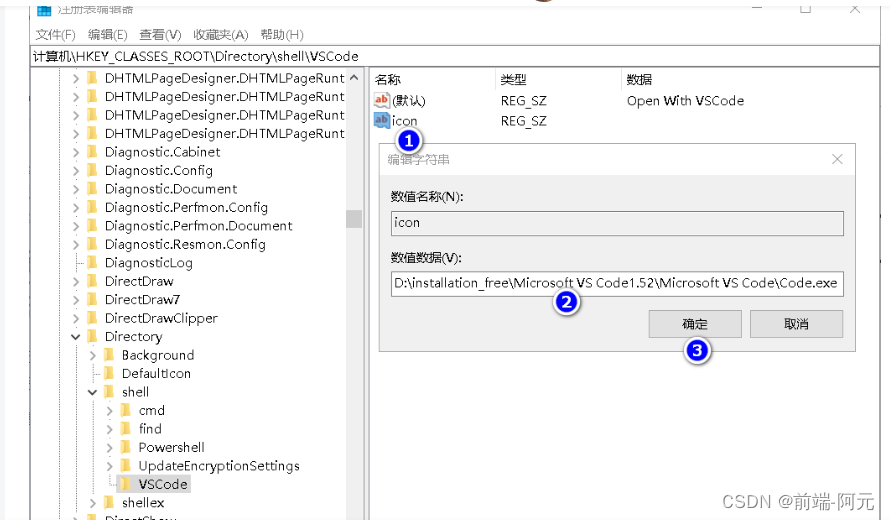Select the Directory key
The height and width of the screenshot is (520, 890).
point(133,337)
